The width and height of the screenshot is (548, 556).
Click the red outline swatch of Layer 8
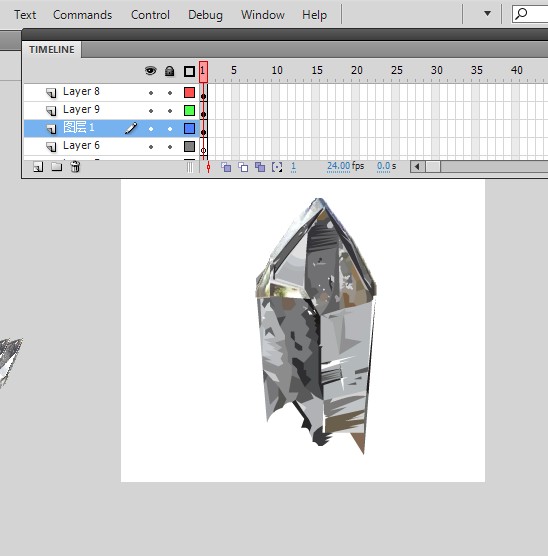[189, 93]
